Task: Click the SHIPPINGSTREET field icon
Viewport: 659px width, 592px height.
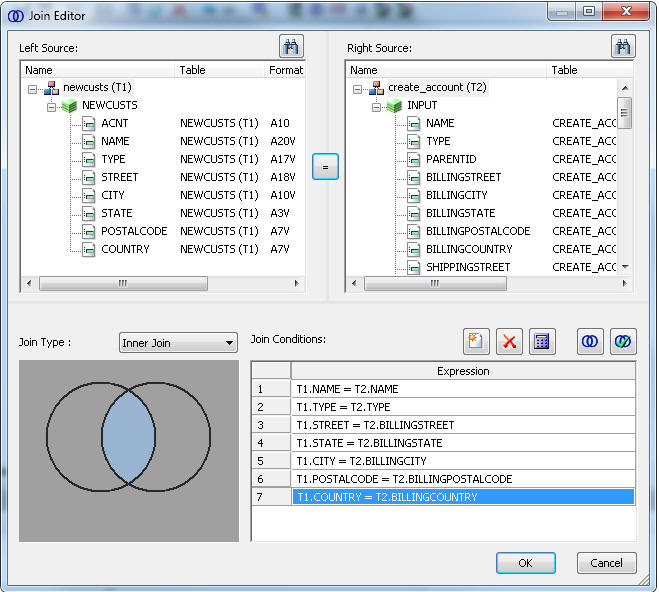Action: [414, 268]
